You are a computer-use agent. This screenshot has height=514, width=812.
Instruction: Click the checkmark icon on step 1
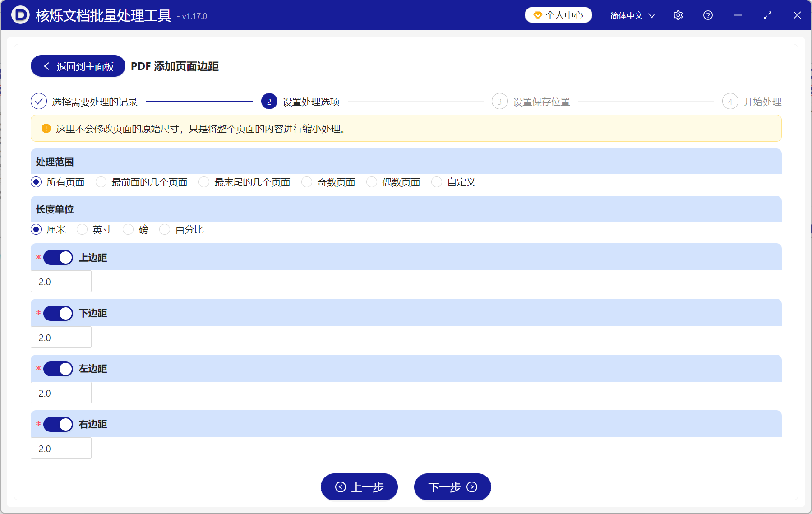point(39,102)
